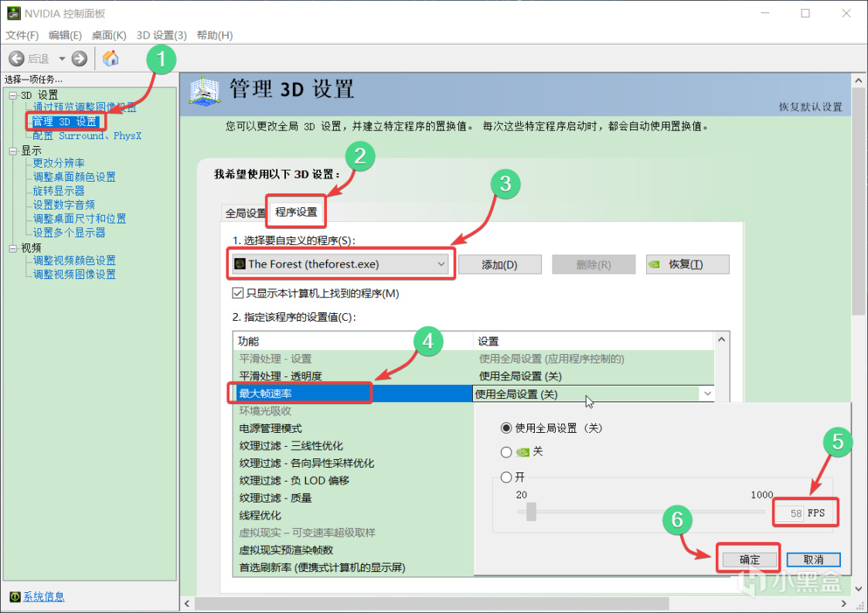Viewport: 868px width, 613px height.
Task: Click the Home toolbar icon
Action: coord(111,58)
